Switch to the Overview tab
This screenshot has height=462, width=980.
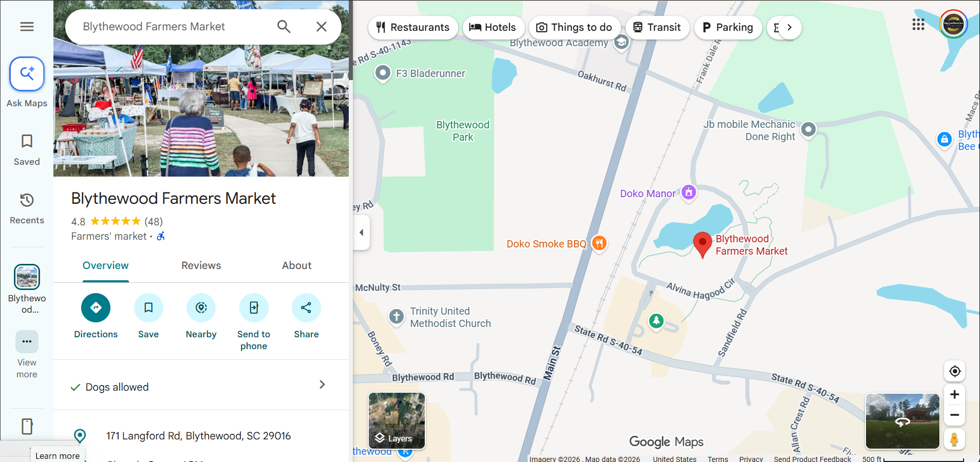click(106, 265)
